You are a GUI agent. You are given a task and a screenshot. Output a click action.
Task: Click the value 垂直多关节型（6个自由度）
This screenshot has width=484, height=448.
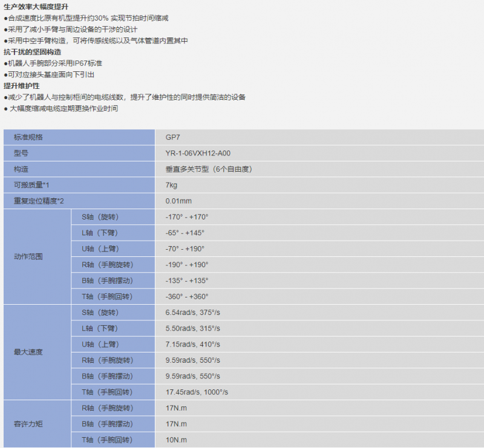(209, 169)
